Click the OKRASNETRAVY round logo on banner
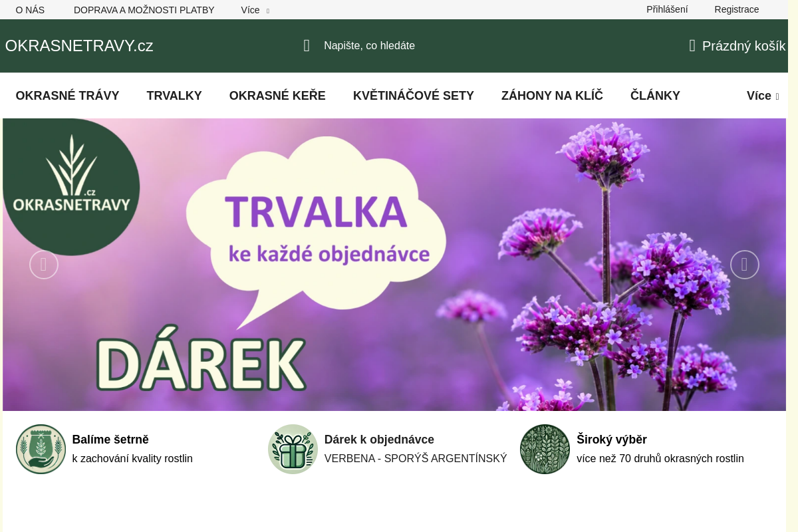This screenshot has width=798, height=532. click(71, 187)
